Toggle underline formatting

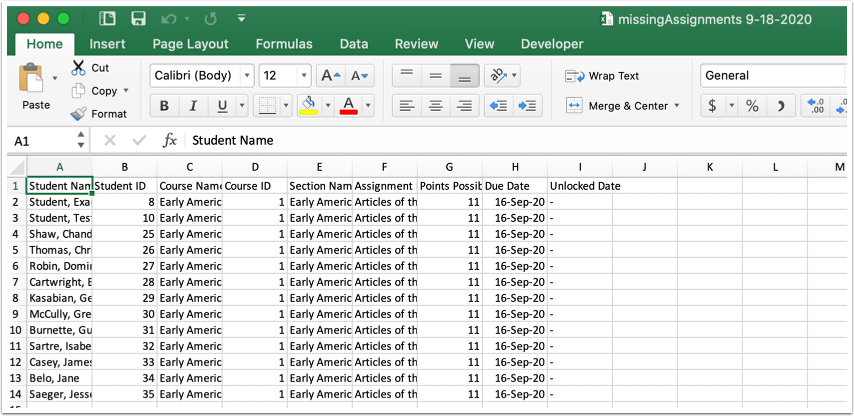coord(222,106)
